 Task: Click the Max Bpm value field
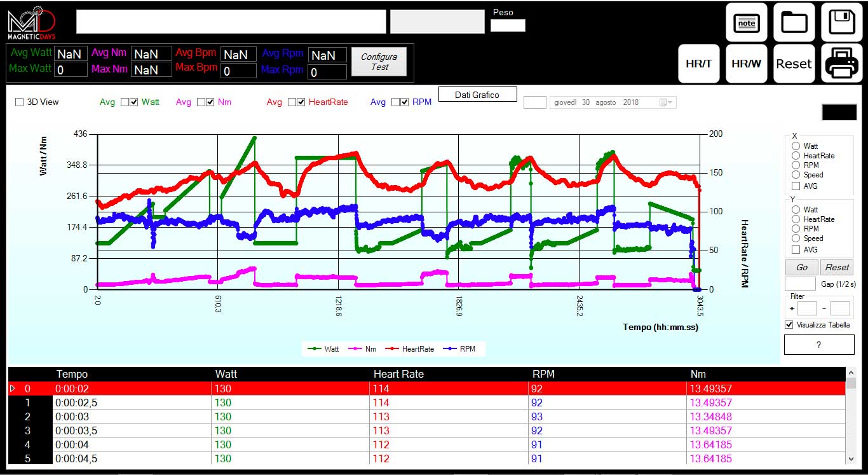pyautogui.click(x=238, y=70)
